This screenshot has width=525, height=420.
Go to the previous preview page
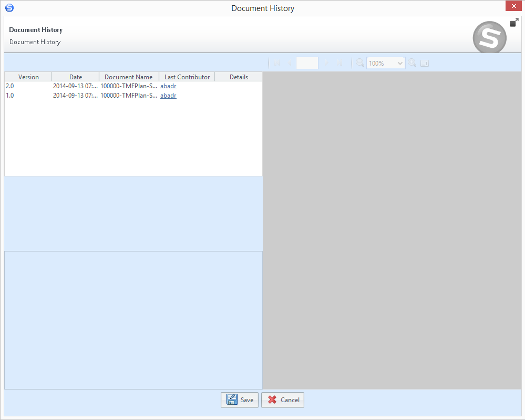click(290, 63)
